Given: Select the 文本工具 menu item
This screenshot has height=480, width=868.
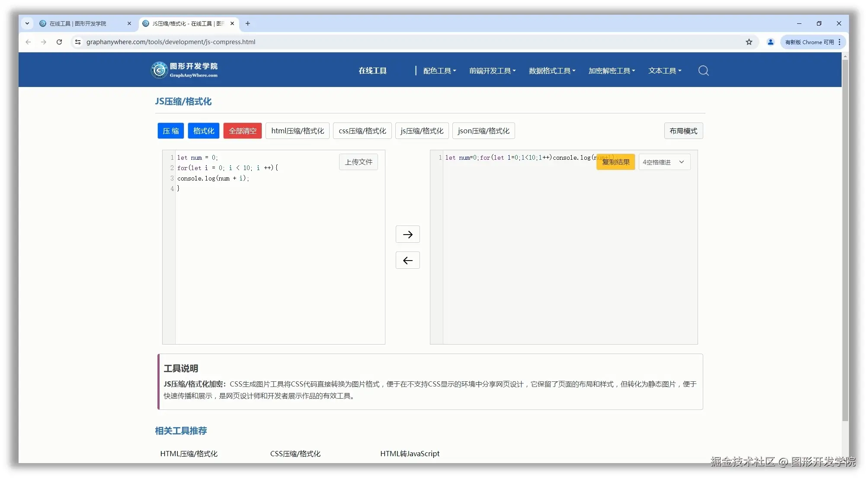Looking at the screenshot, I should point(664,71).
